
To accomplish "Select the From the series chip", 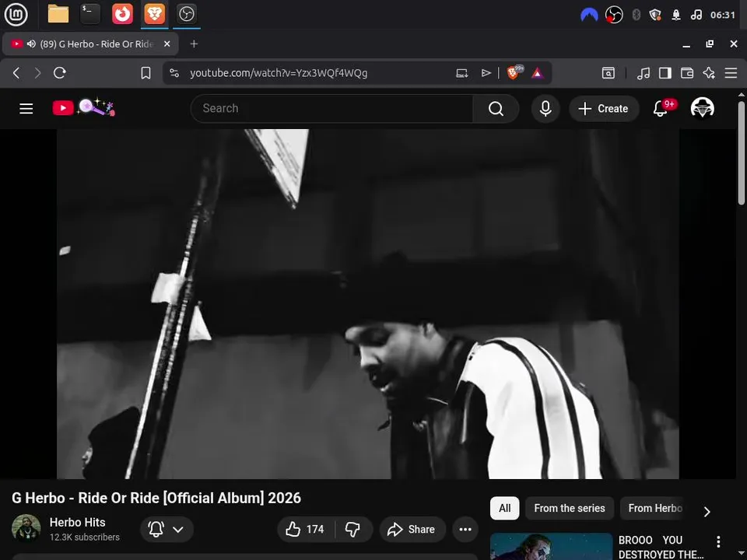I will tap(570, 508).
